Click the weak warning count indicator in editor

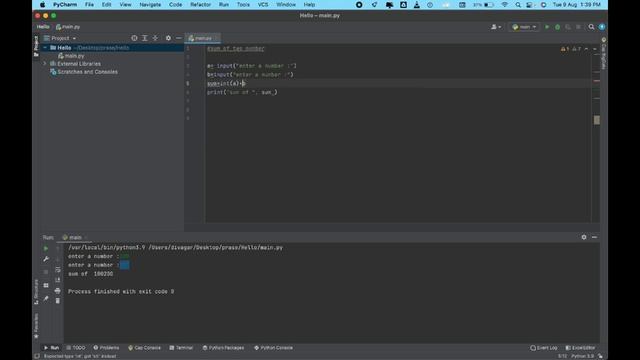[x=576, y=49]
